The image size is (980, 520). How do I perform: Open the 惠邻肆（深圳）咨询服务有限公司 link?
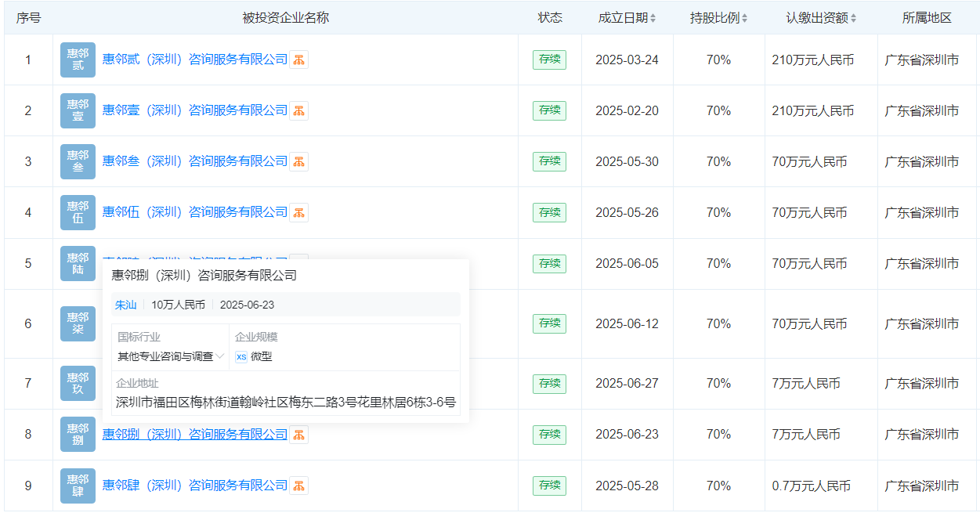(x=195, y=486)
